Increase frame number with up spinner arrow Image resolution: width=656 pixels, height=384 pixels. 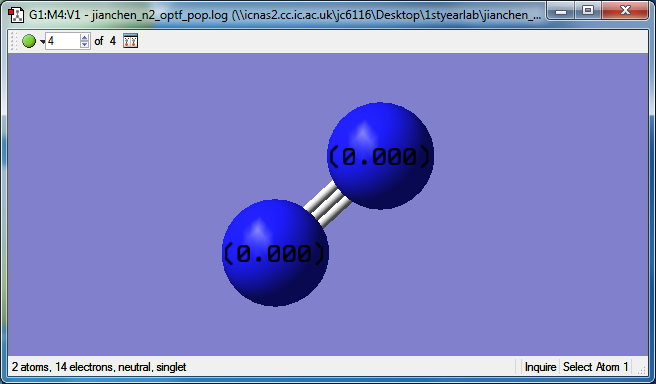tap(85, 37)
